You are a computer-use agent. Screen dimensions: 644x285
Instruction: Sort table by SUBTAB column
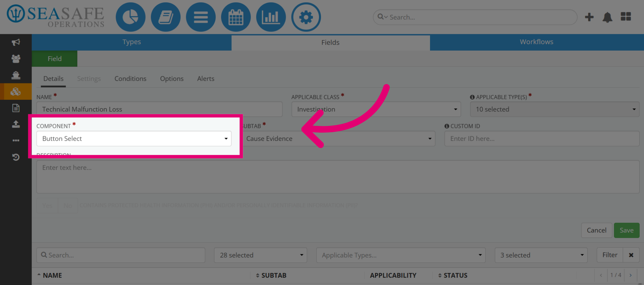271,275
